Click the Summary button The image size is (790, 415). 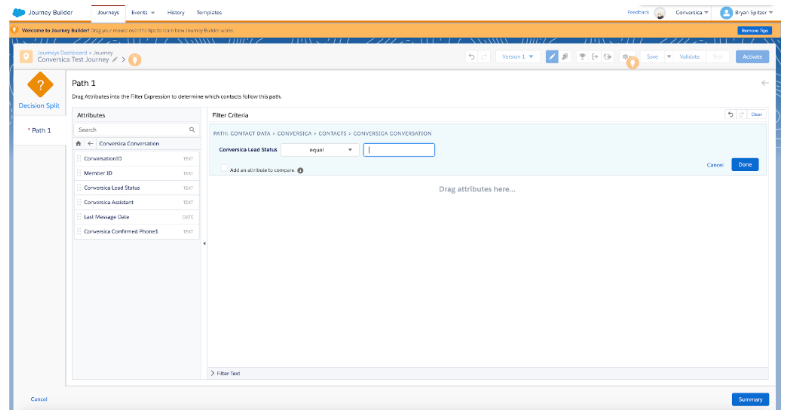click(x=750, y=399)
